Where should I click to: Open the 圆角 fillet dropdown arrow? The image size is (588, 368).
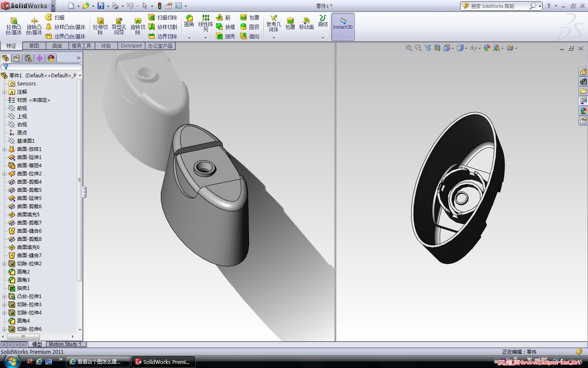pyautogui.click(x=189, y=38)
